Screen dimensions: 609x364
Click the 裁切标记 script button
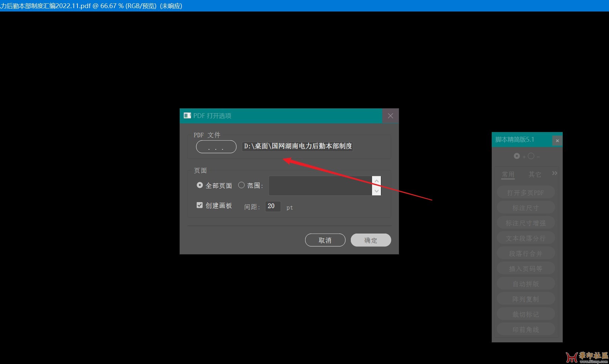(526, 314)
